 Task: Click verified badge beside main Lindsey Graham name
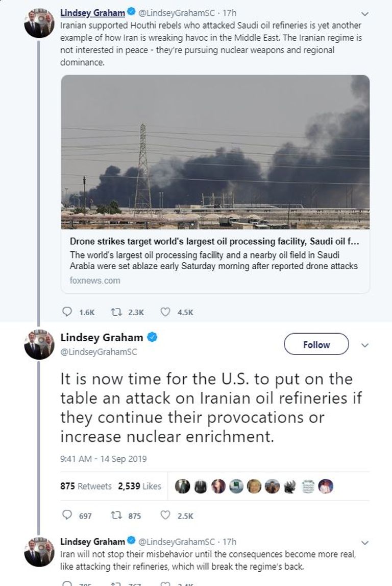pos(152,337)
